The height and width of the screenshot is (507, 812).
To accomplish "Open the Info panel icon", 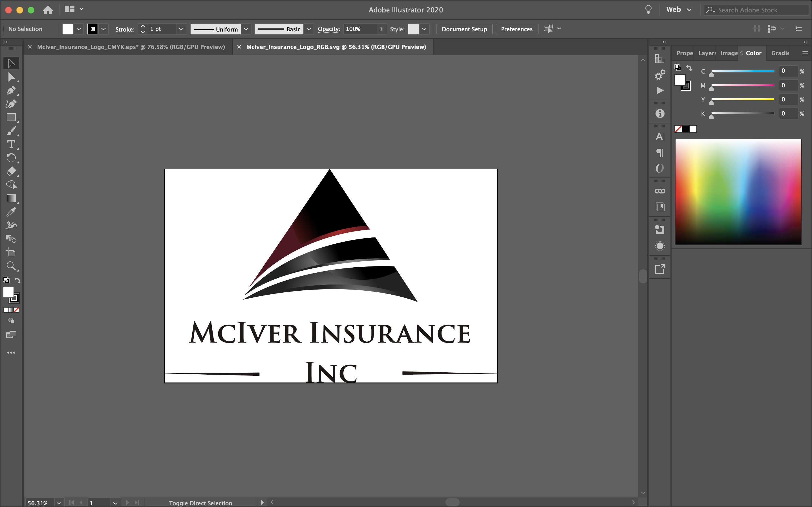I will (x=660, y=114).
